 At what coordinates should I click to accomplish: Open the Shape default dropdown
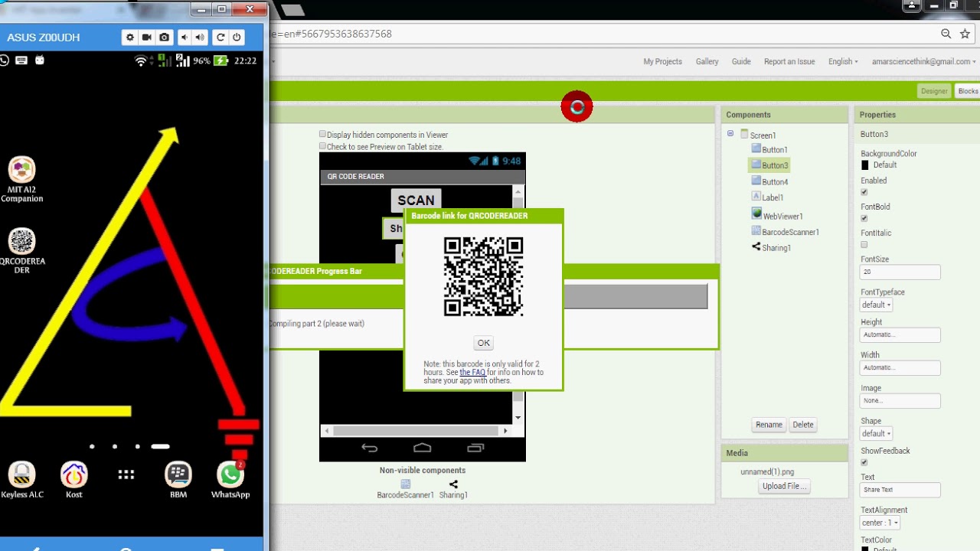[x=876, y=433]
